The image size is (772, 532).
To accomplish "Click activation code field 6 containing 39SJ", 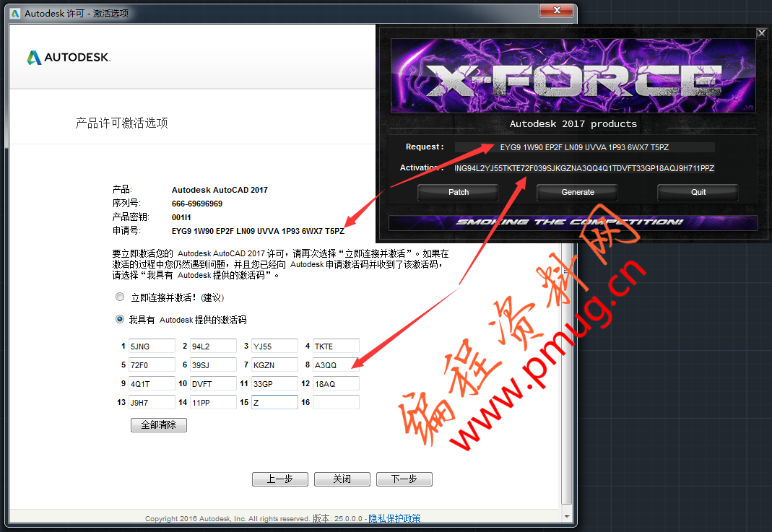I will tap(213, 365).
